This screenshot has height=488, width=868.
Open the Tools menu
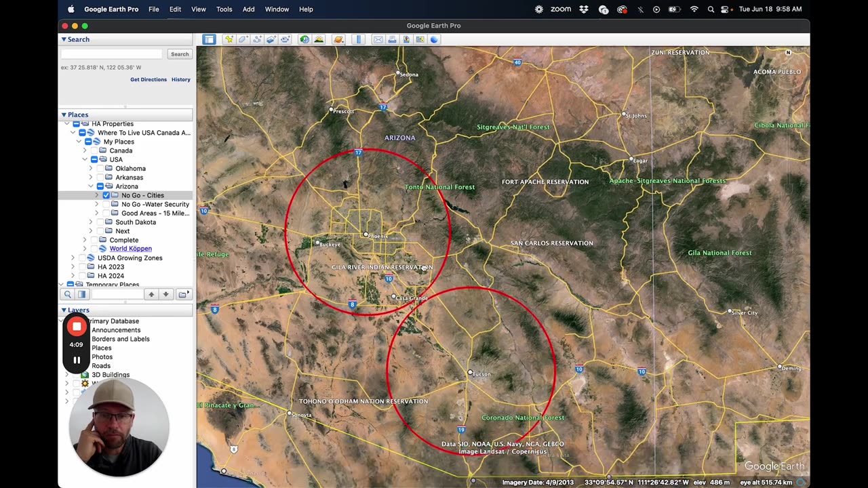click(224, 9)
